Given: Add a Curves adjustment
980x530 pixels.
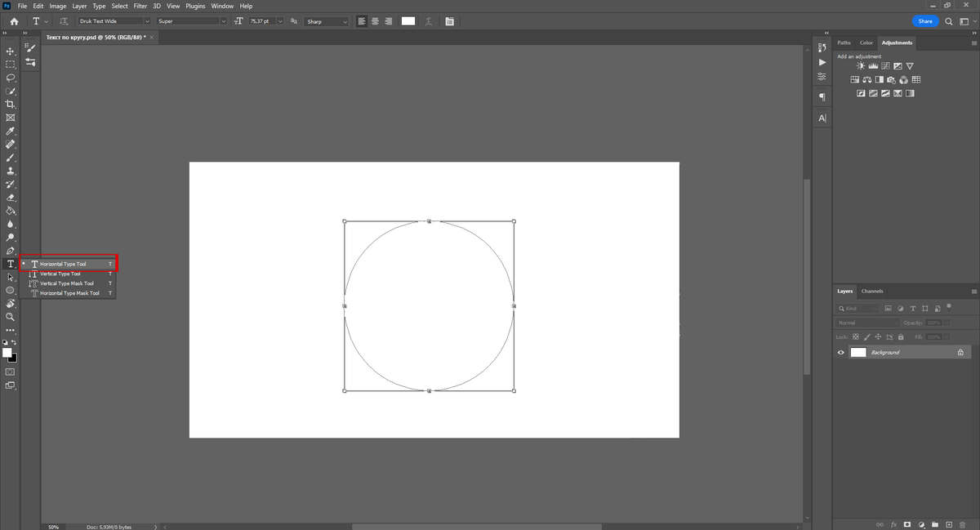Looking at the screenshot, I should pyautogui.click(x=885, y=66).
